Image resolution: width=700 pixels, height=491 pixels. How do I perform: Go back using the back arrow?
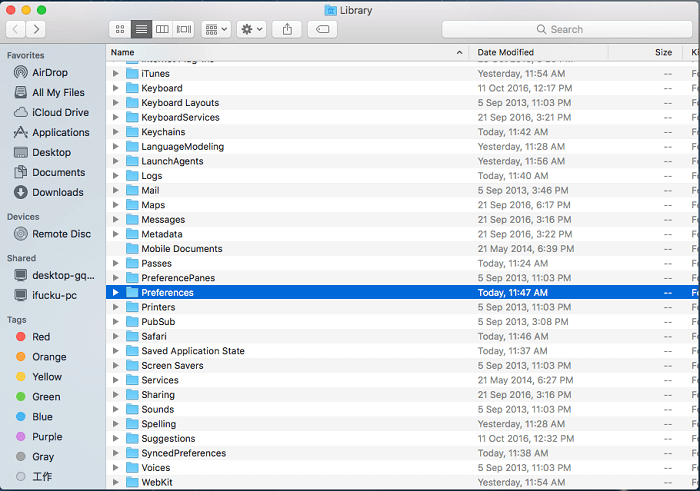(17, 30)
